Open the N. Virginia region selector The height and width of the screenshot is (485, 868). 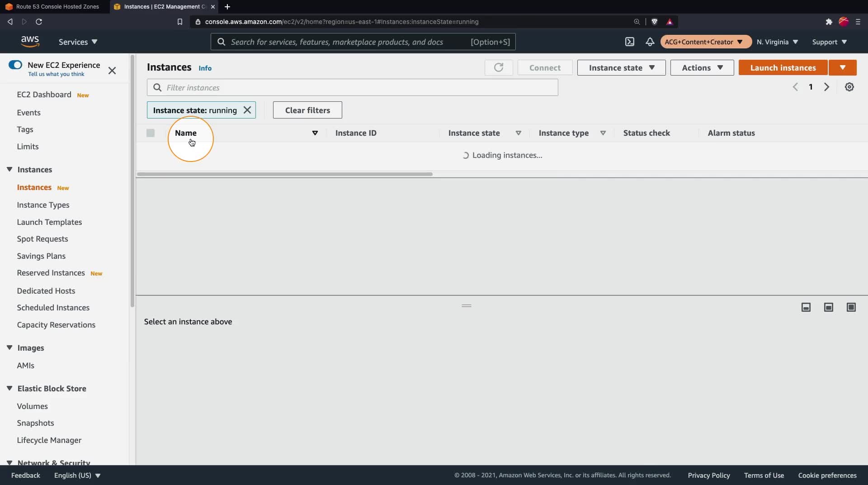(777, 42)
